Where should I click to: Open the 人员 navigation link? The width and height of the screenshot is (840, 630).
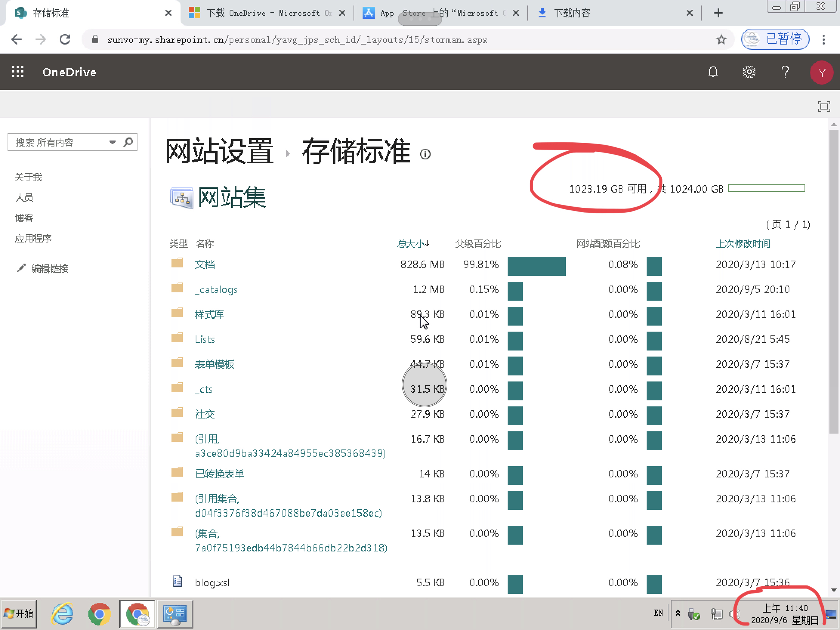24,198
